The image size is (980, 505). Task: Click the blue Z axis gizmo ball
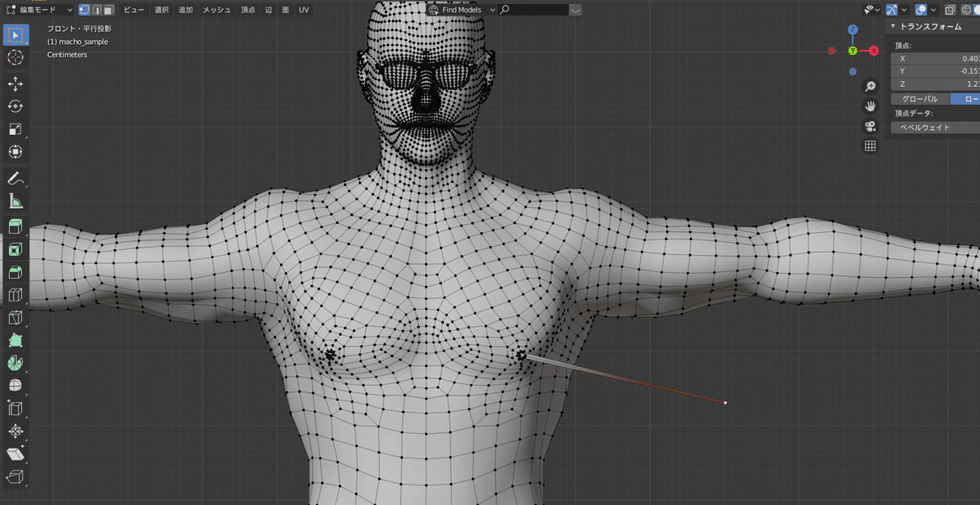coord(853,29)
